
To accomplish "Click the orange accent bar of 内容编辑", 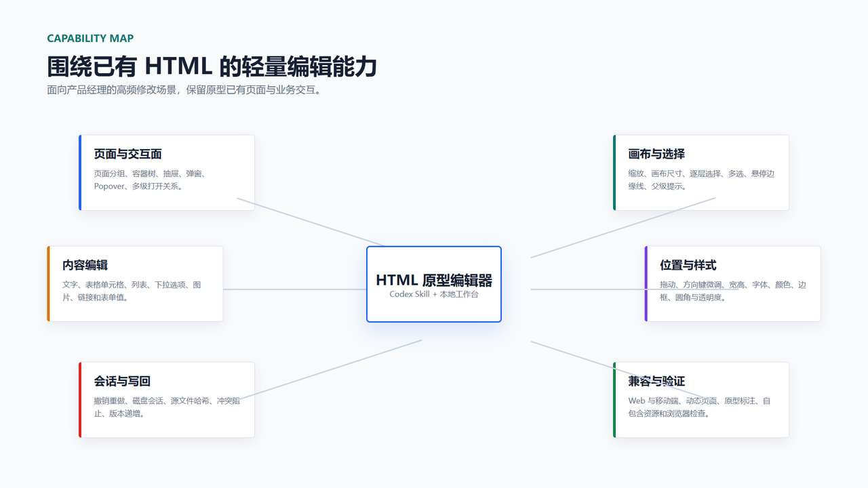I will pos(48,283).
